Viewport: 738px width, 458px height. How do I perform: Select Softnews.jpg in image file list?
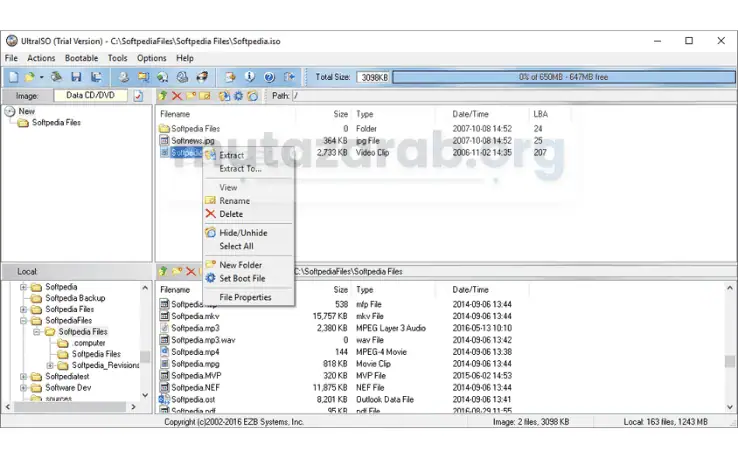click(x=193, y=140)
